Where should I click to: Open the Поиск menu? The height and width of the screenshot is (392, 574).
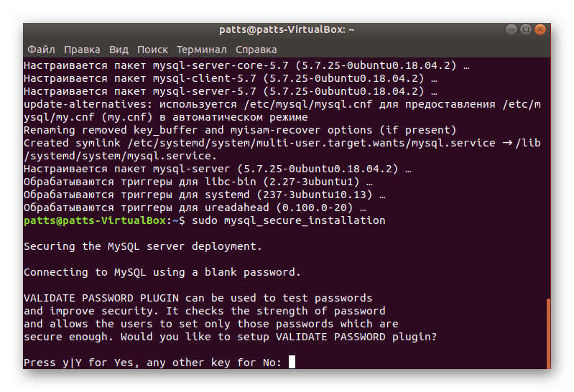(152, 50)
